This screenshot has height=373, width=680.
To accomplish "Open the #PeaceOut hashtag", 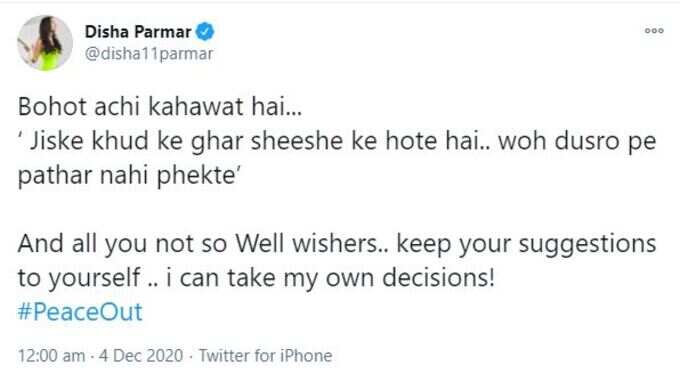I will [80, 312].
